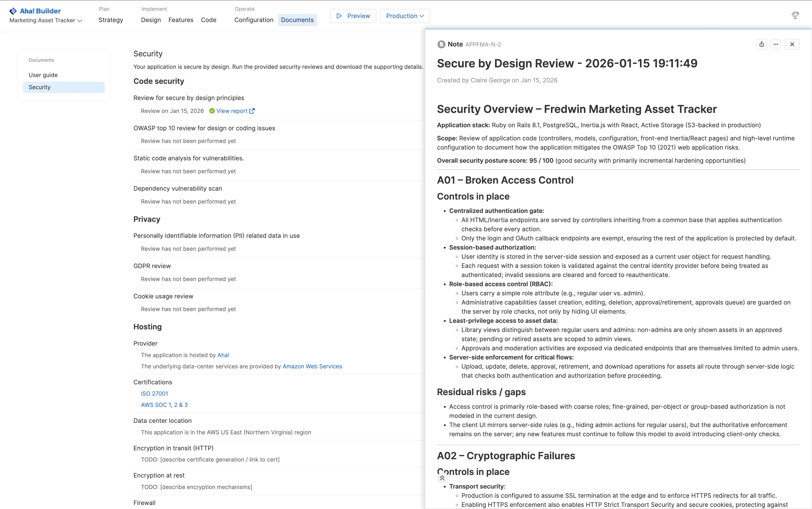Open the more options ellipsis menu

pos(776,44)
